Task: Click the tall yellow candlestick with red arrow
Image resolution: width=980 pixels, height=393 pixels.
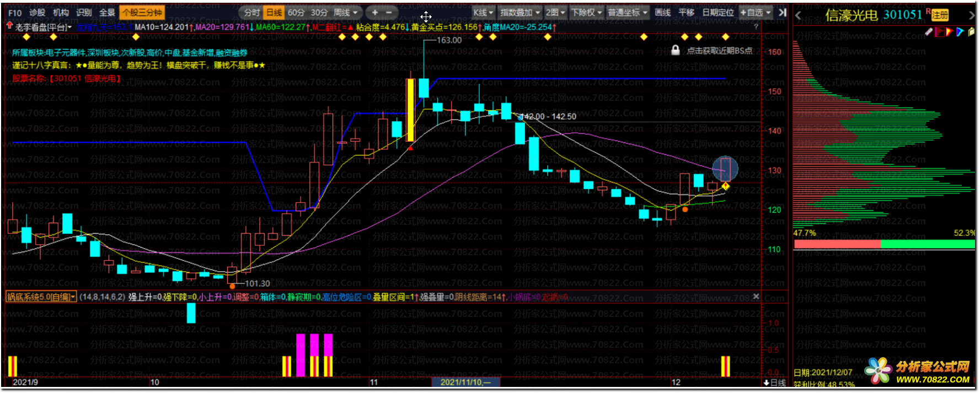Action: pos(410,110)
